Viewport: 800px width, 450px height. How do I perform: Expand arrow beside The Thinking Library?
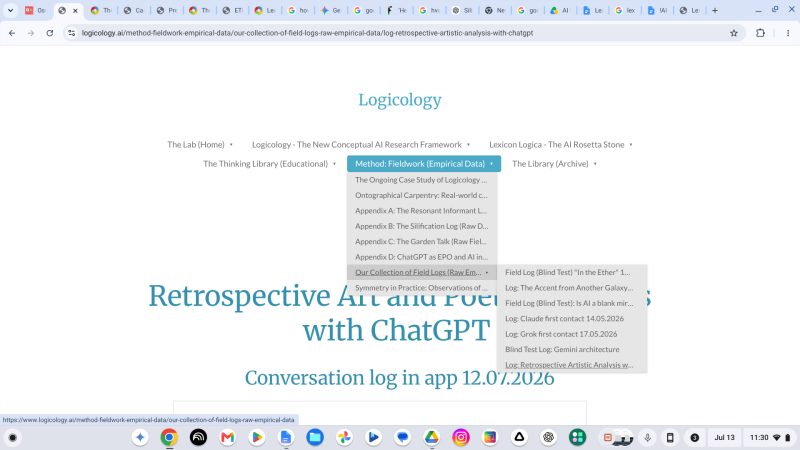335,164
